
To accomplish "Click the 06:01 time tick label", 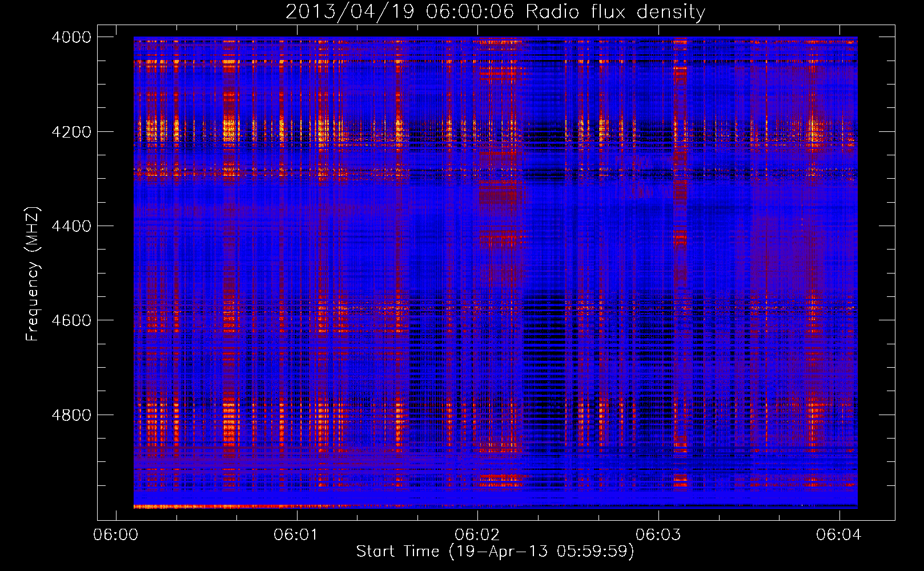I will coord(296,535).
